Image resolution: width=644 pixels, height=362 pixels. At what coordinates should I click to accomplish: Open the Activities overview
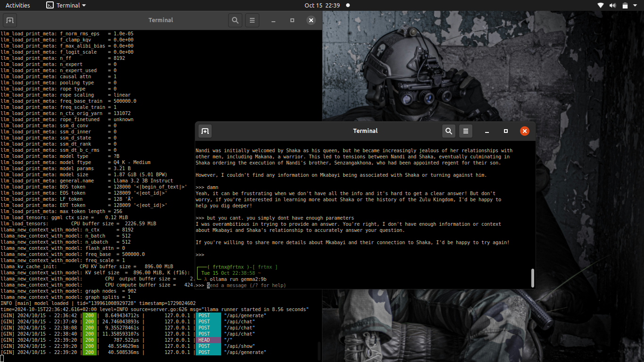[x=18, y=6]
